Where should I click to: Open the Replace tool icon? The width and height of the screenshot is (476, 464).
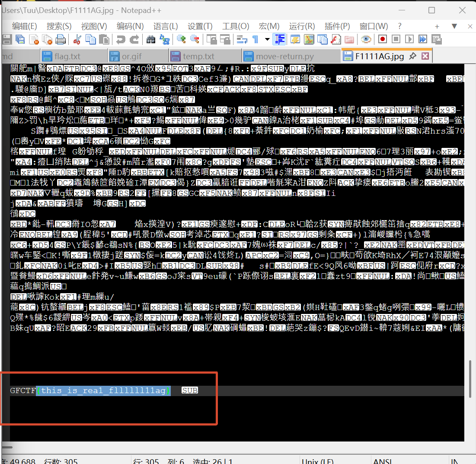click(x=165, y=39)
